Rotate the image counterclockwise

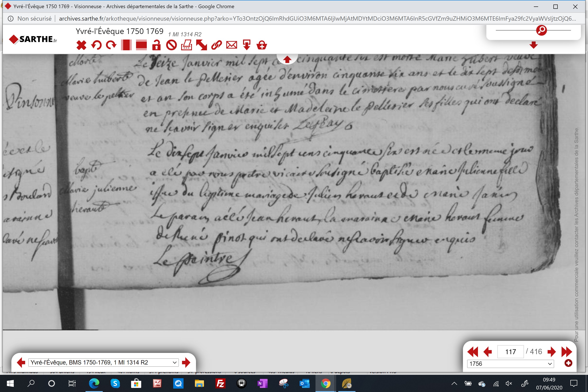pos(96,45)
